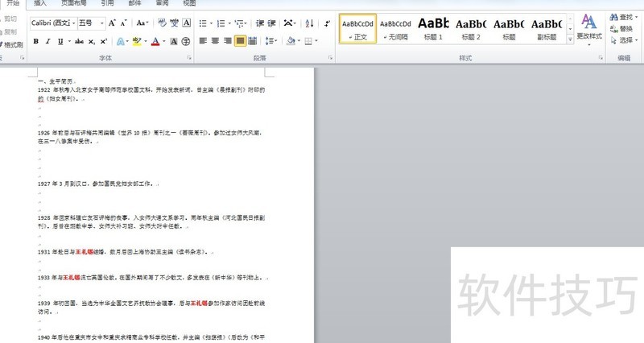
Task: Click the Format Painter (格式刷) icon
Action: 12,45
